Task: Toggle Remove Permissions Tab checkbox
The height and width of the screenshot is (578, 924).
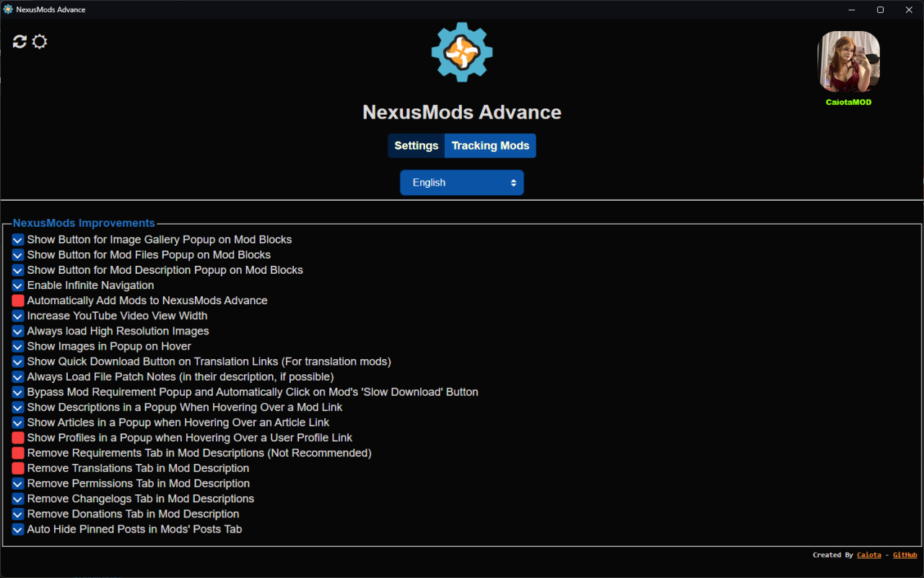Action: point(18,484)
